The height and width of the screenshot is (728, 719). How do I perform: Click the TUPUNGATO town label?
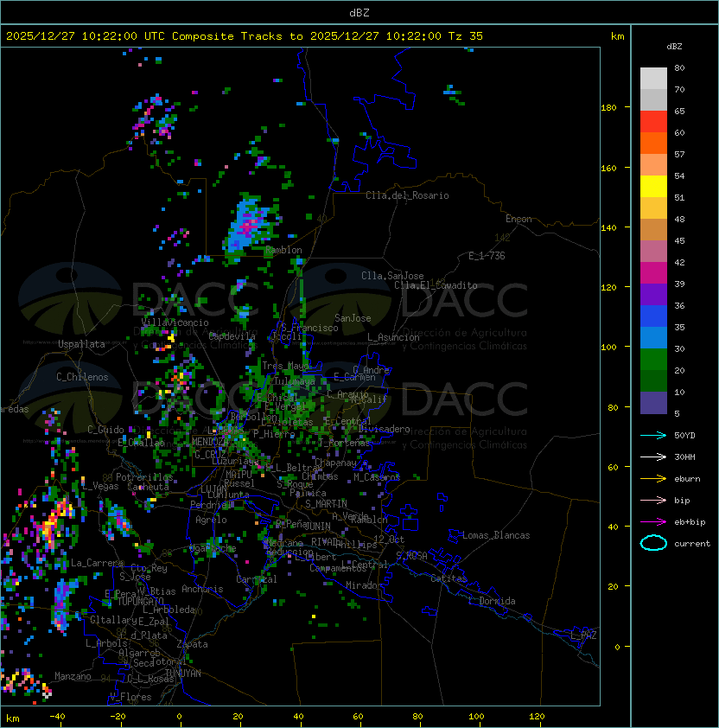140,601
